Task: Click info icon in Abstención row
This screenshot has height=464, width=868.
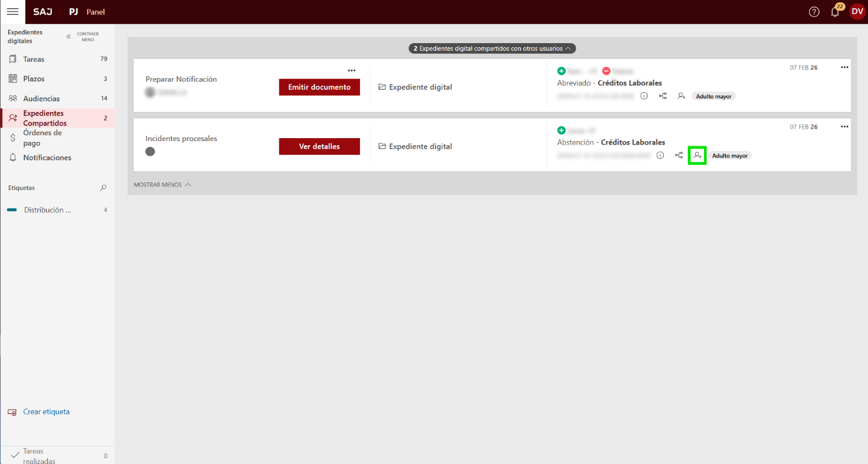Action: click(x=660, y=156)
